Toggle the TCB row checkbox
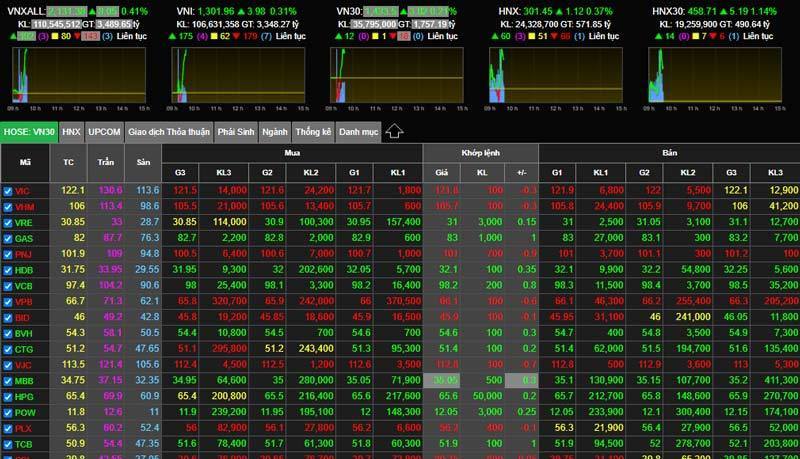800x459 pixels. [8, 443]
